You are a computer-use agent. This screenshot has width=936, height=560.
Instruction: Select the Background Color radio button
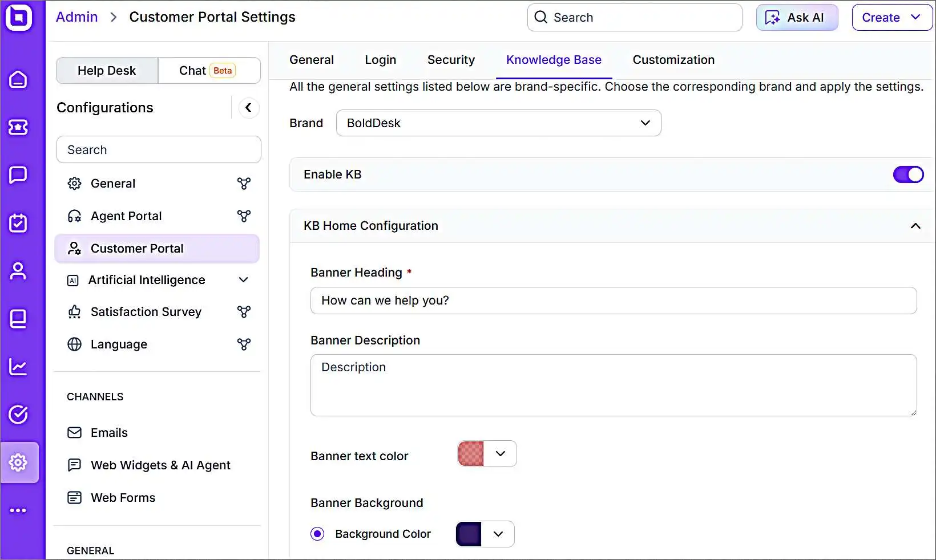317,534
